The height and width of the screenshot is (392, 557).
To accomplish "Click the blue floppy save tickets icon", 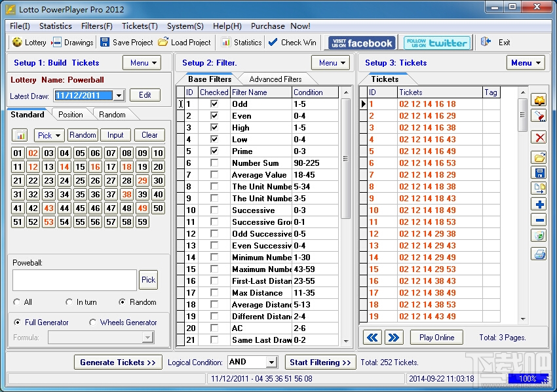I will pyautogui.click(x=539, y=172).
